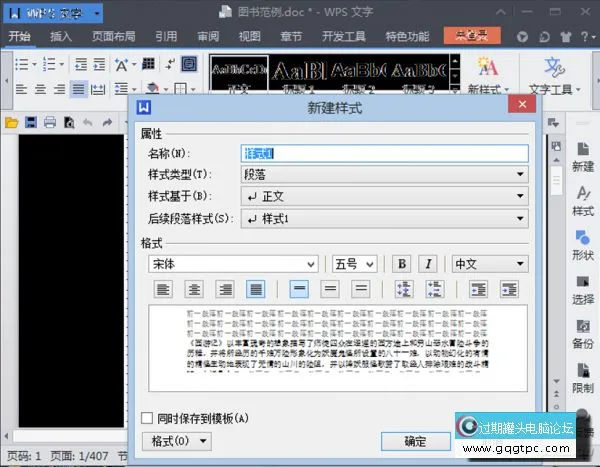The width and height of the screenshot is (600, 467).
Task: Open 形状 in the right sidebar
Action: (583, 246)
